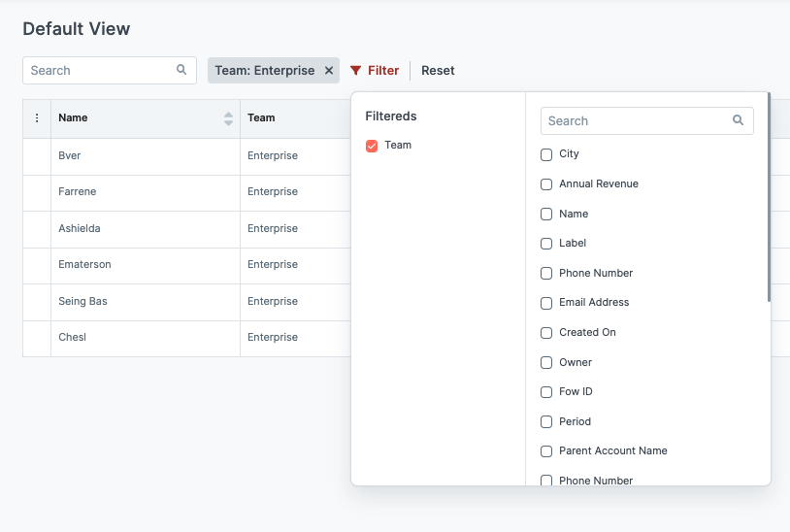Click the funnel Filter icon
This screenshot has height=532, width=790.
click(356, 71)
